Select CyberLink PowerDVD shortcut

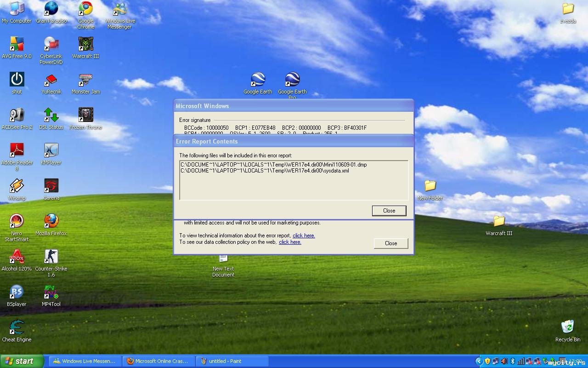[x=51, y=50]
